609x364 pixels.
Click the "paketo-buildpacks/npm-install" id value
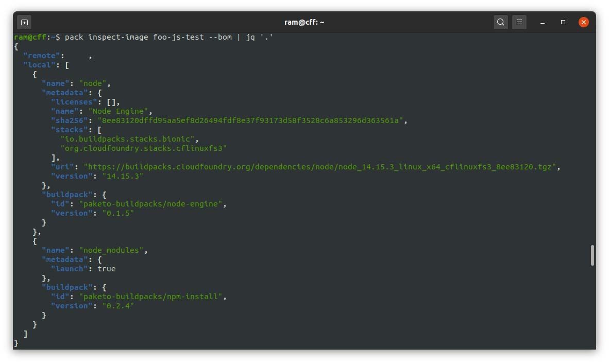(x=150, y=297)
